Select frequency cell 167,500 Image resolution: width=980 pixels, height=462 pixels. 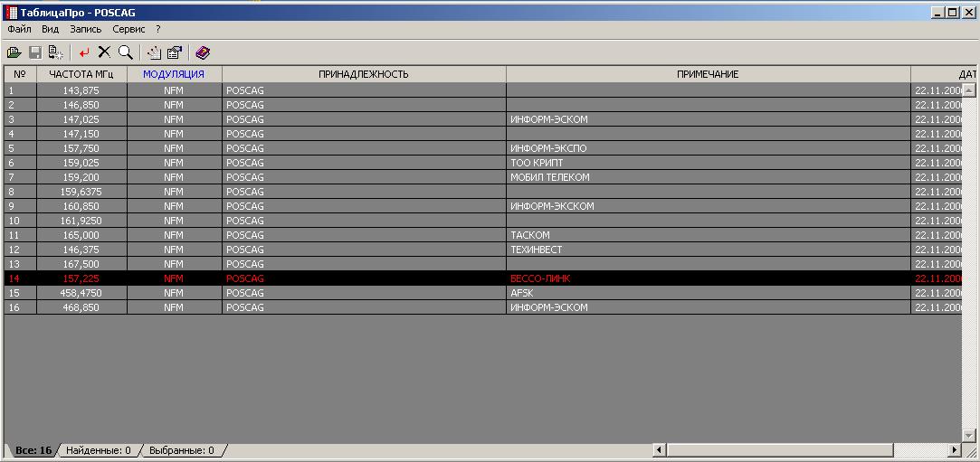81,264
